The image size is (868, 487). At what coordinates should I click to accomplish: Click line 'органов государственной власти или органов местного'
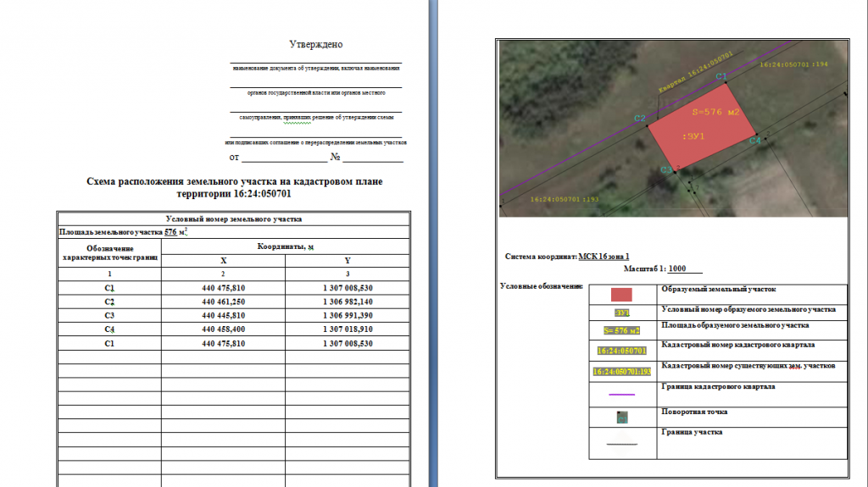(x=316, y=92)
